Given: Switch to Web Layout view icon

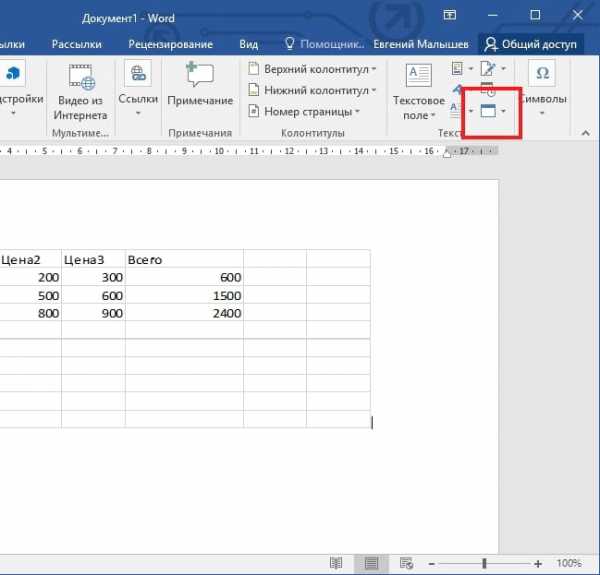Looking at the screenshot, I should click(406, 563).
